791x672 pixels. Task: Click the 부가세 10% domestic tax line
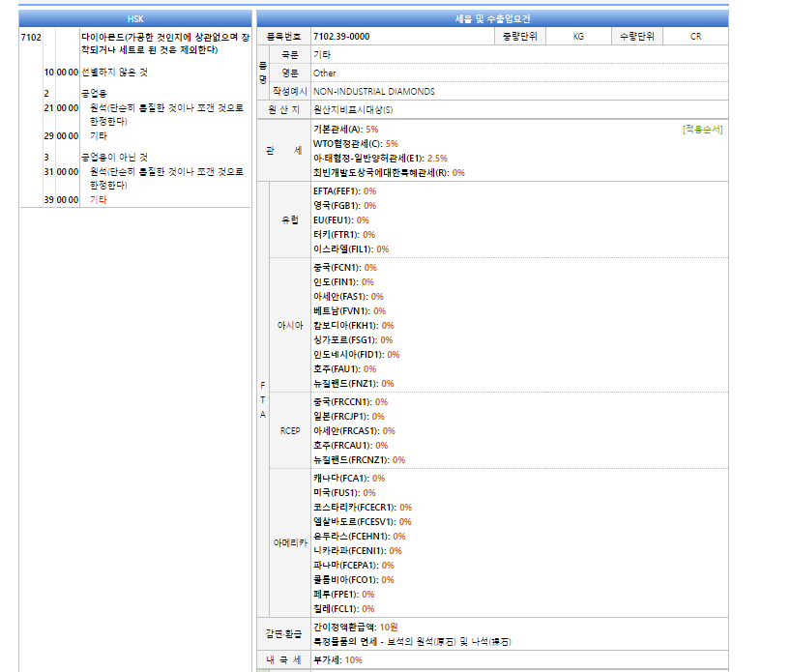(337, 660)
